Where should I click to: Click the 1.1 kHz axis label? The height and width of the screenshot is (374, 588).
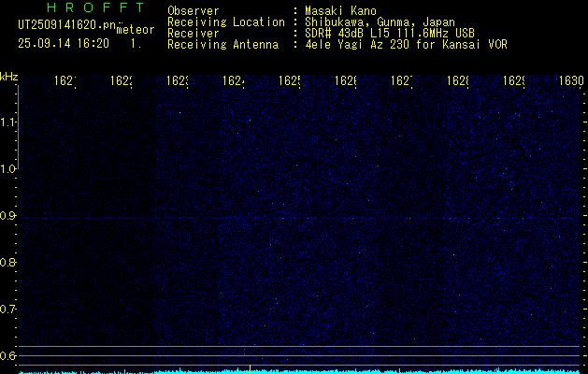(7, 122)
